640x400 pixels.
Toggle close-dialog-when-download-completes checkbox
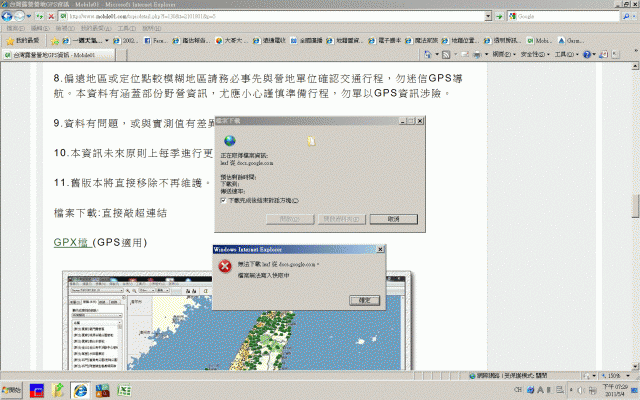pyautogui.click(x=223, y=200)
